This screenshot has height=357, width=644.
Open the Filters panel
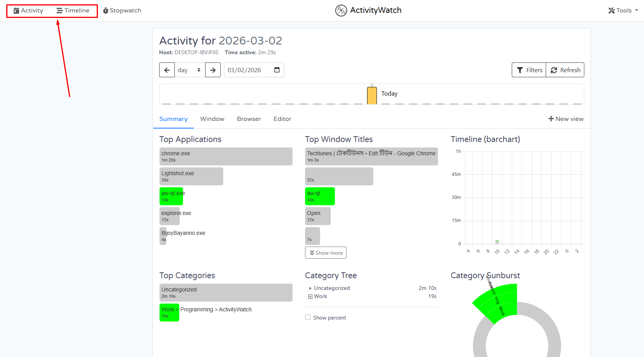529,70
